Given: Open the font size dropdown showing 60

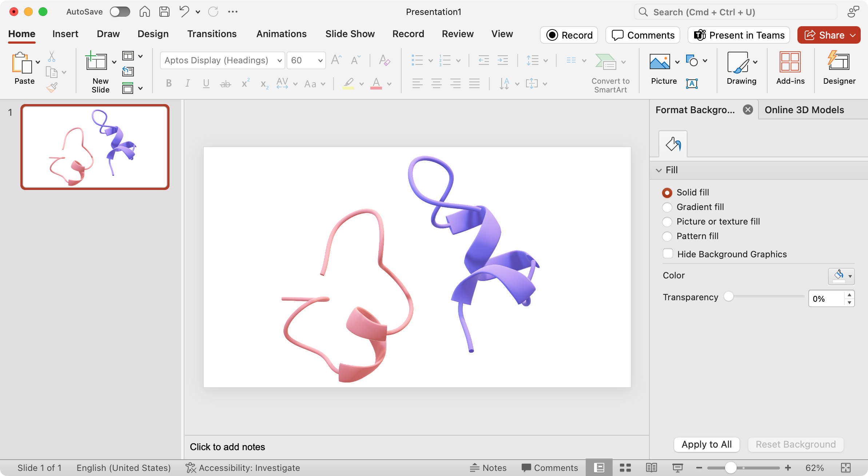Looking at the screenshot, I should [320, 60].
